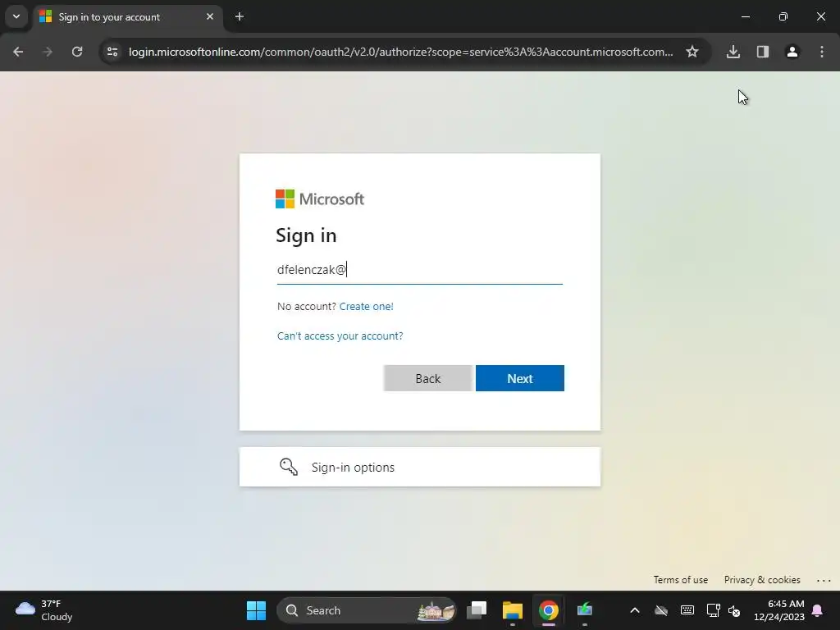Click the OneDrive cloud tray icon
The width and height of the screenshot is (840, 630).
(x=661, y=610)
